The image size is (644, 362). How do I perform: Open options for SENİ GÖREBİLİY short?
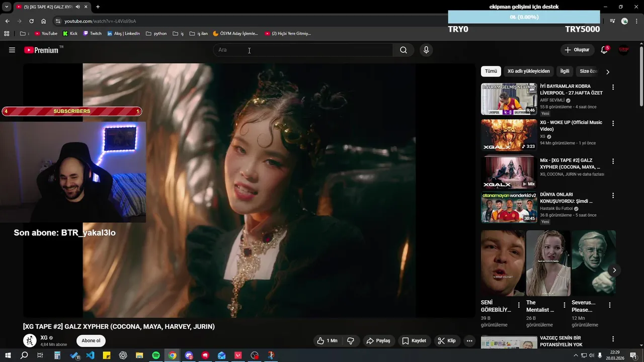(519, 305)
